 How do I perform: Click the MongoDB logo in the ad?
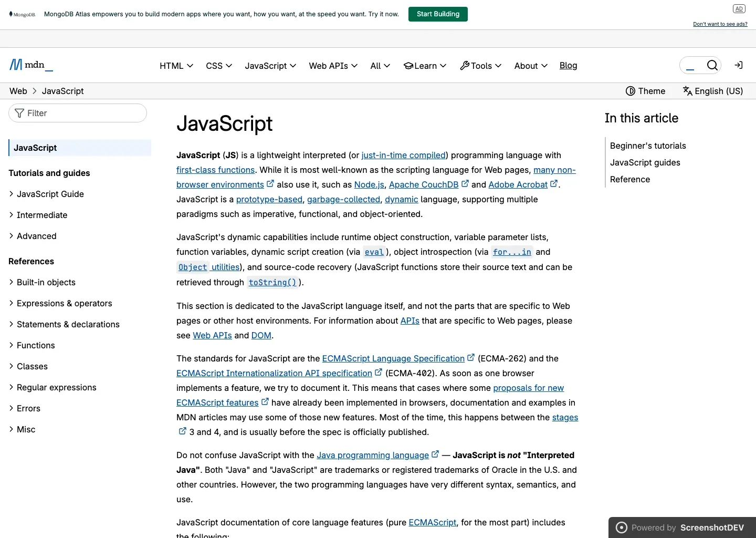23,14
